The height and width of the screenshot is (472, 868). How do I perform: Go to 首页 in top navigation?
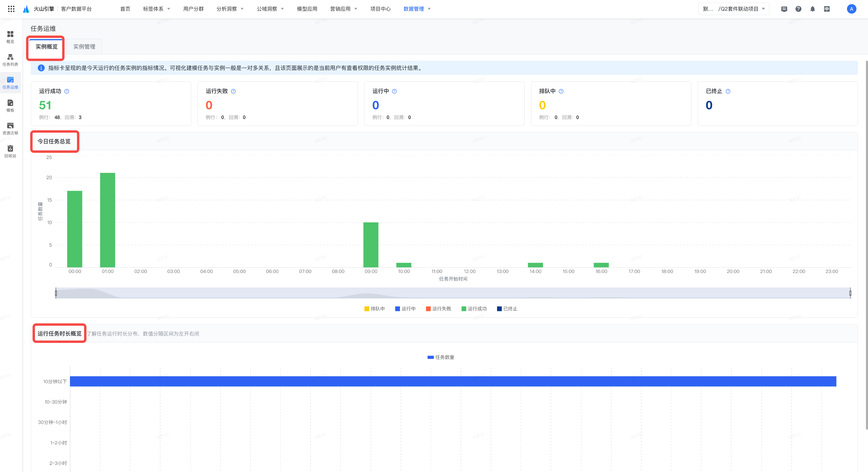(x=125, y=9)
